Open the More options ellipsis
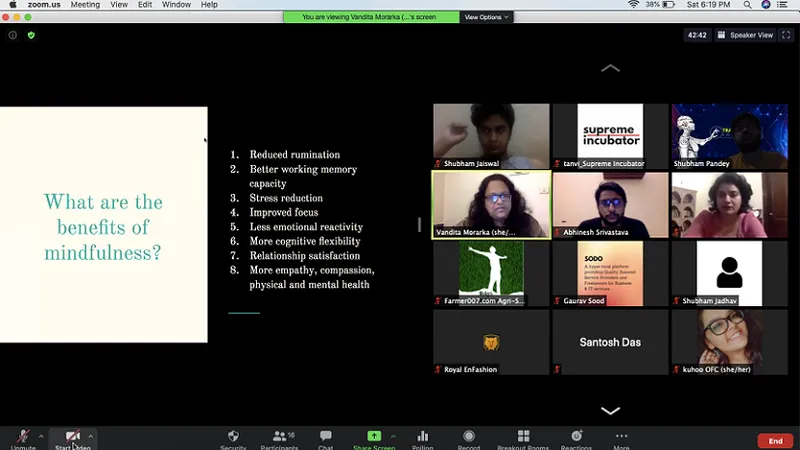The height and width of the screenshot is (450, 800). [621, 438]
